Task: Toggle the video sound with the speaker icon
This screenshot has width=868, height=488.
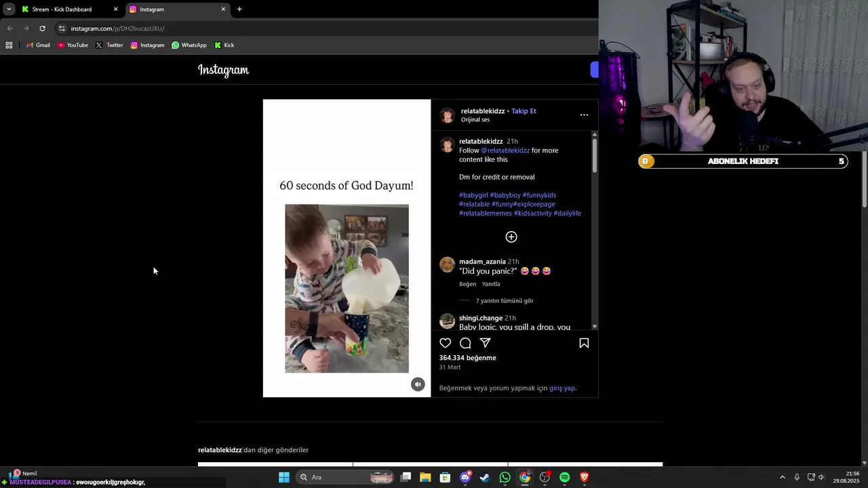Action: [418, 384]
